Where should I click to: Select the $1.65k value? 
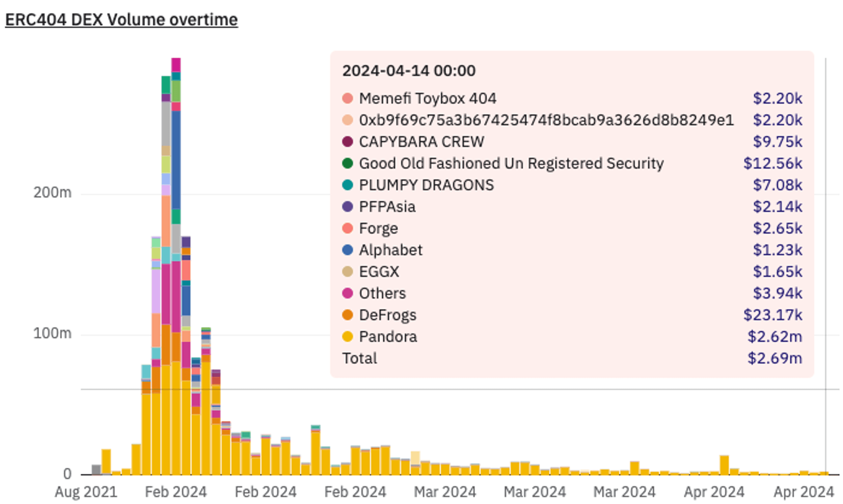777,272
